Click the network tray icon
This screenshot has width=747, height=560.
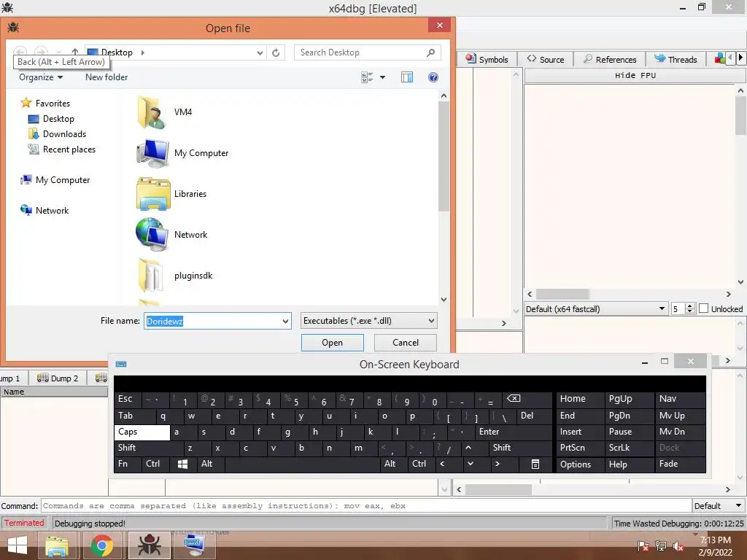(661, 545)
